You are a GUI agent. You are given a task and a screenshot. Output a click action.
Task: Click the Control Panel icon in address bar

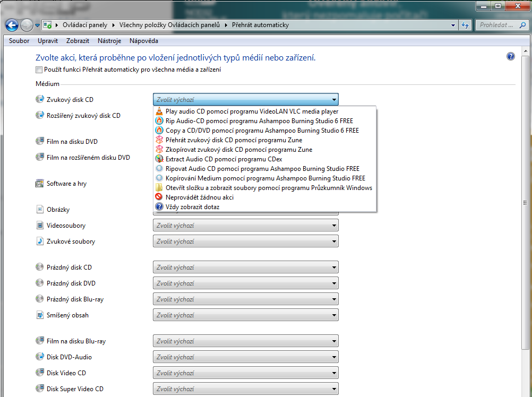(x=47, y=25)
